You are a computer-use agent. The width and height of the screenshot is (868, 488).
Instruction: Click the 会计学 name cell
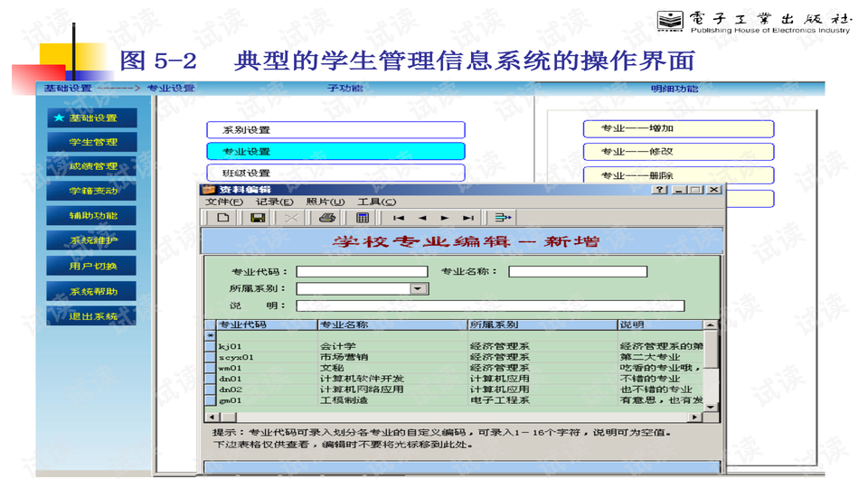pos(393,346)
